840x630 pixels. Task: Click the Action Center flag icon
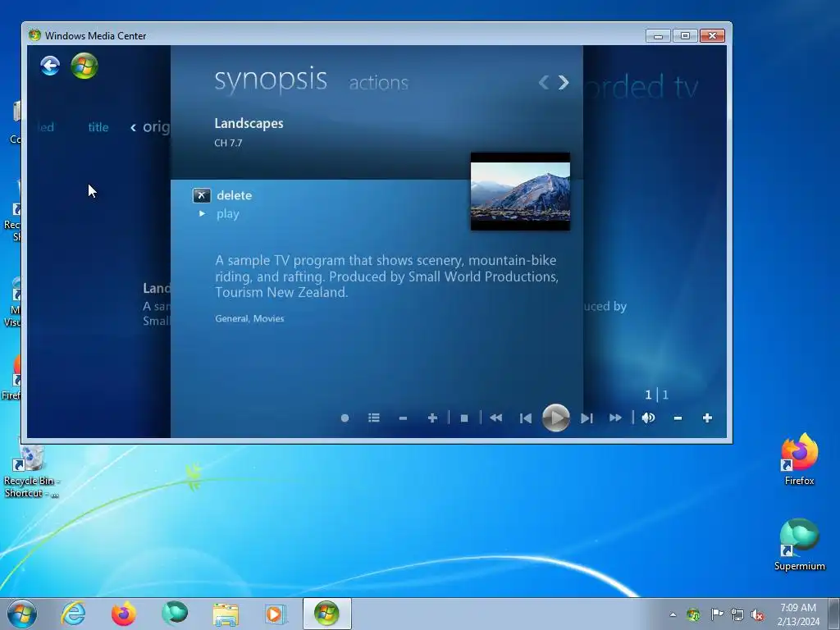(x=717, y=614)
